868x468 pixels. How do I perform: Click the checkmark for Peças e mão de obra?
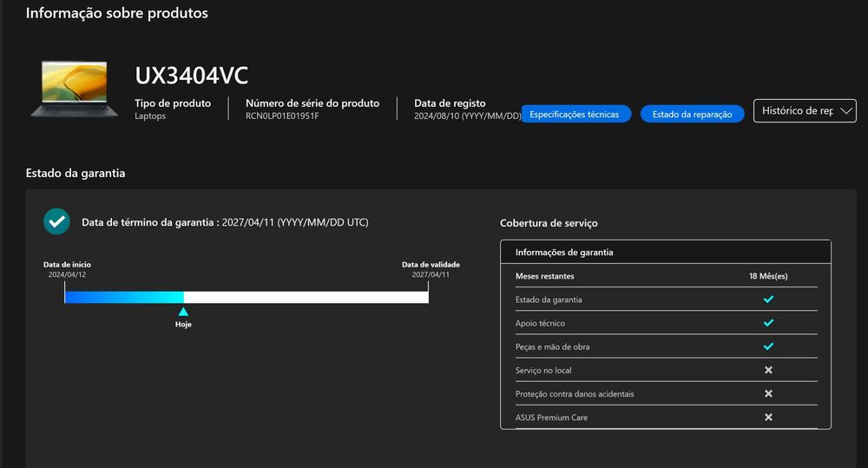pos(768,346)
